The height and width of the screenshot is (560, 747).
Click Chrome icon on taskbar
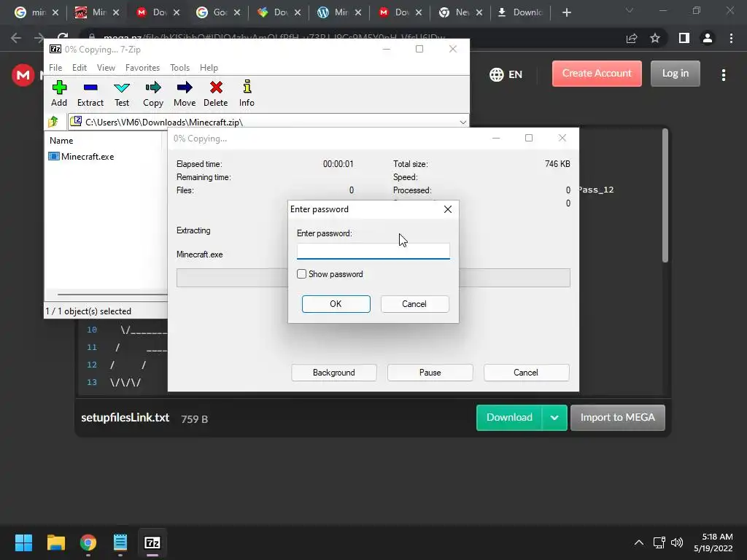point(88,542)
